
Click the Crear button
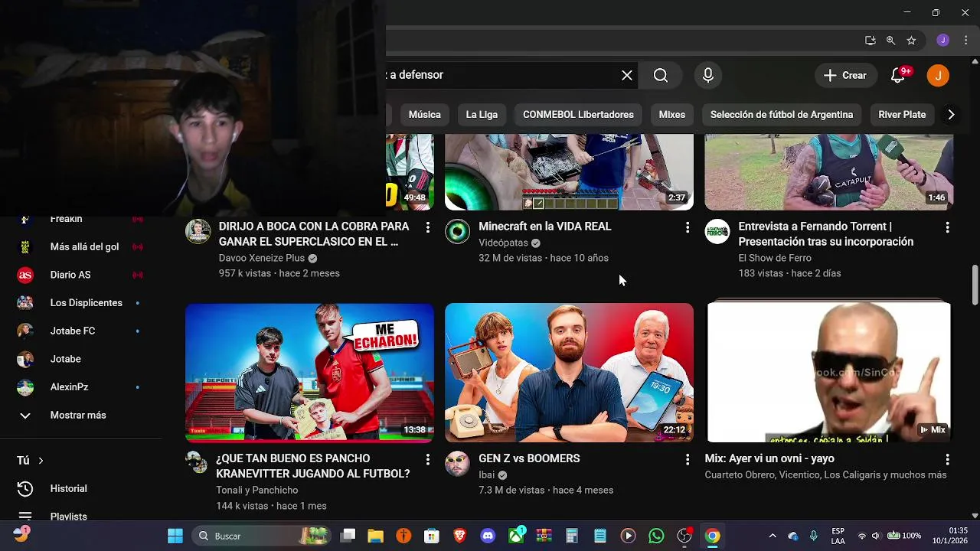pos(845,75)
